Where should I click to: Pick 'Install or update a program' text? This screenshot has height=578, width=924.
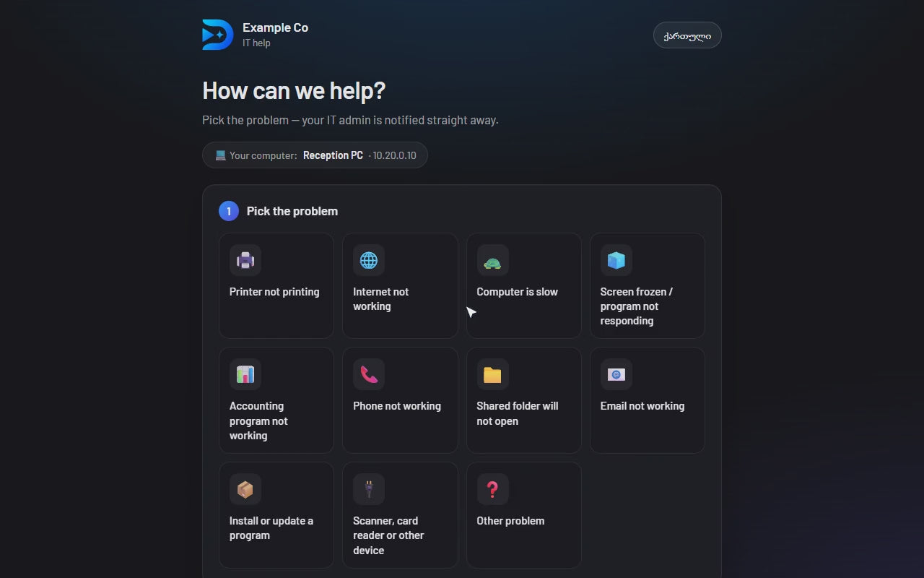(271, 528)
